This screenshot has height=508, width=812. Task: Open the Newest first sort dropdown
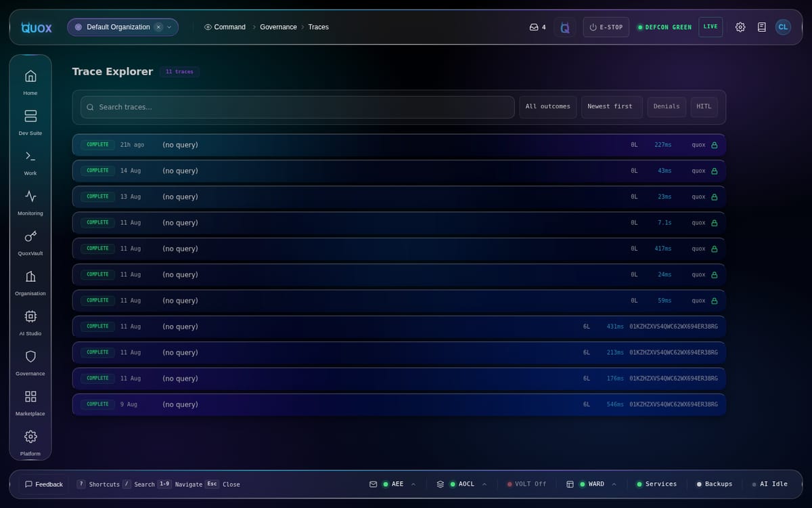coord(612,107)
